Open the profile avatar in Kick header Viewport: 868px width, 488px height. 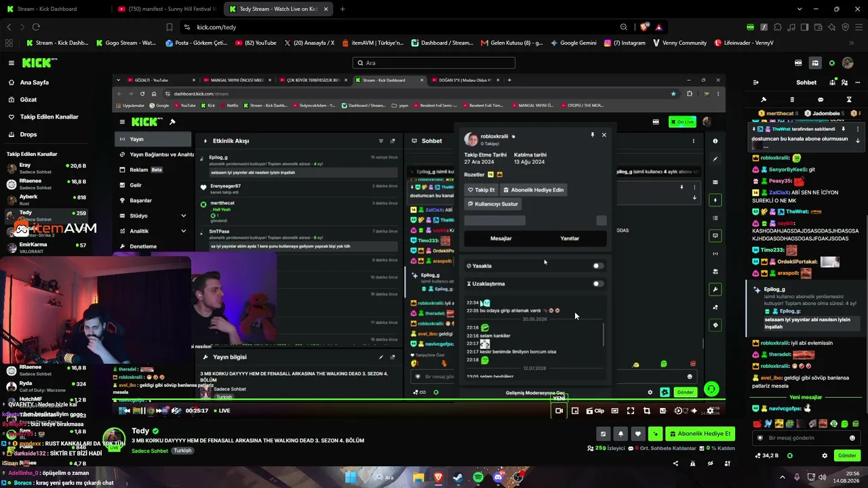(848, 63)
